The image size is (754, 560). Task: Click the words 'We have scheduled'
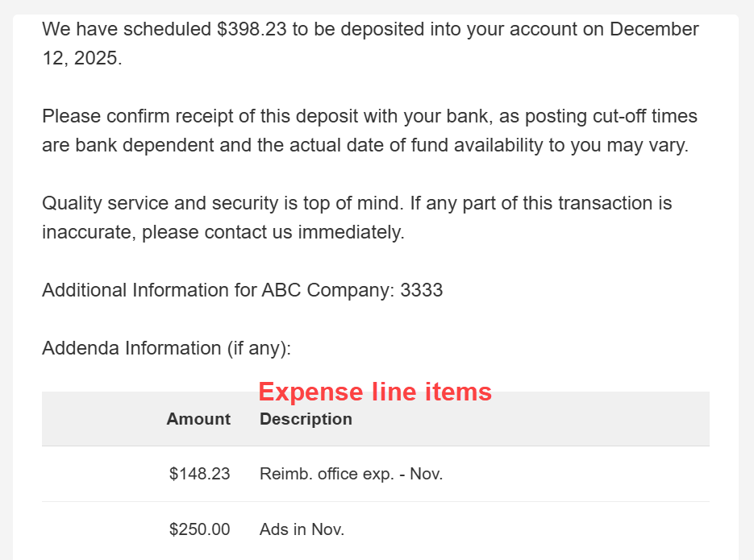[x=127, y=30]
